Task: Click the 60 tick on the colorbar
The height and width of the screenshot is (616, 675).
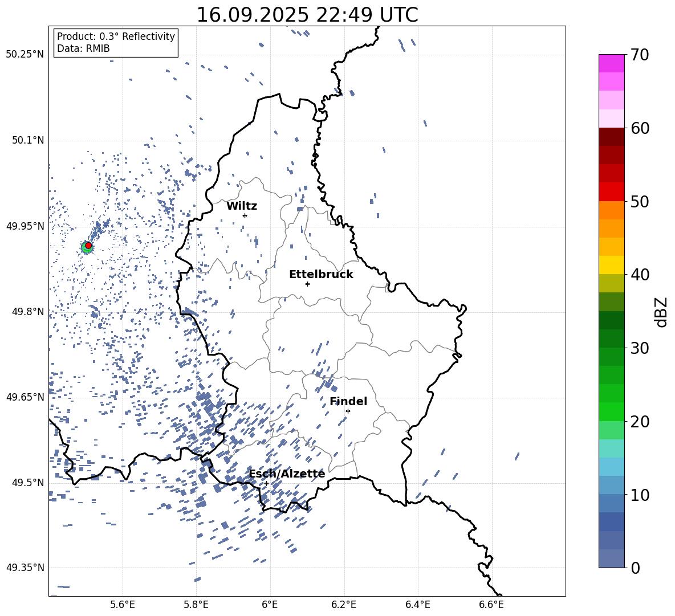Action: (x=640, y=128)
